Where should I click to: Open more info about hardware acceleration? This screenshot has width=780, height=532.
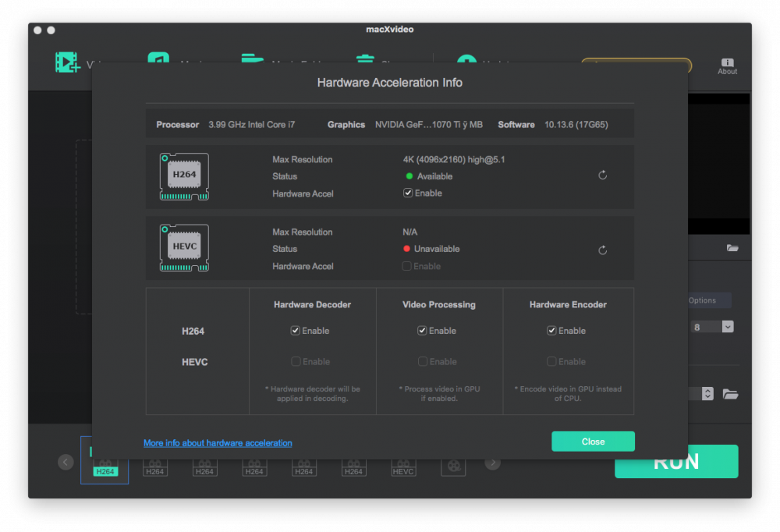(218, 443)
